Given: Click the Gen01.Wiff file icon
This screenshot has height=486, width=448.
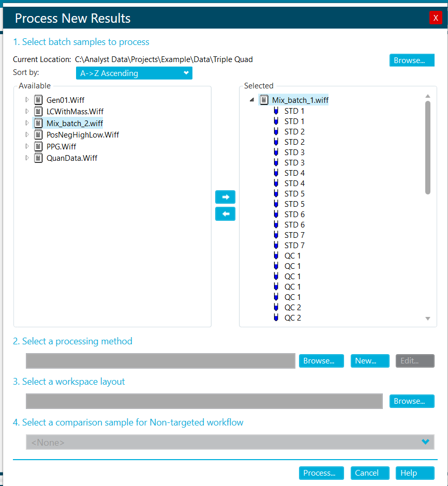Looking at the screenshot, I should click(38, 100).
